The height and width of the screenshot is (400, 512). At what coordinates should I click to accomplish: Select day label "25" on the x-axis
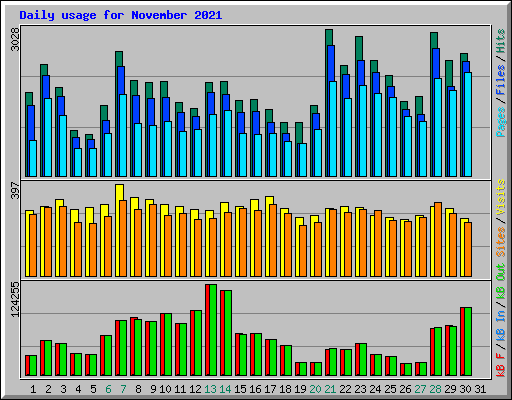tap(390, 389)
